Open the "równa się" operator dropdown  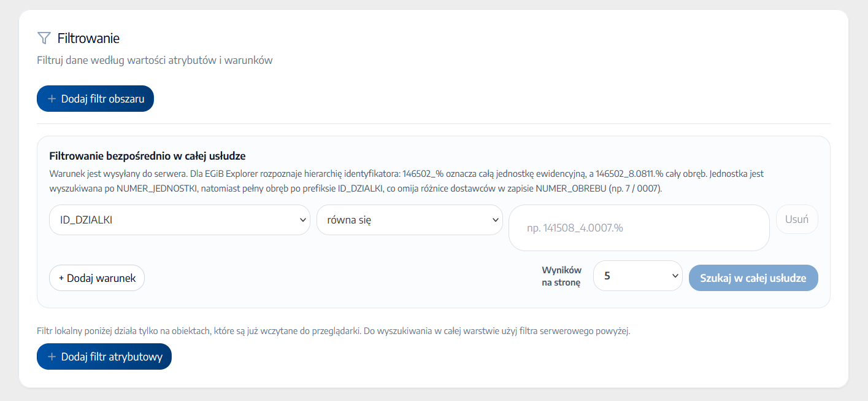(410, 220)
